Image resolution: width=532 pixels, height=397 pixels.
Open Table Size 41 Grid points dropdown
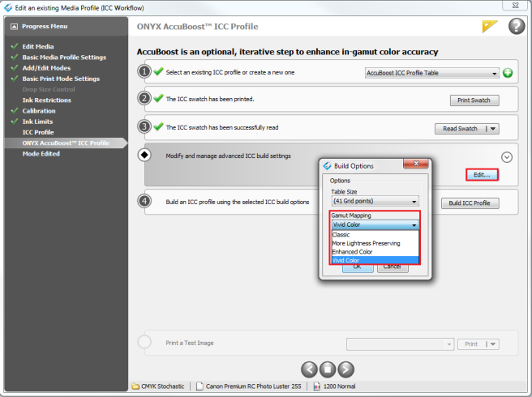pyautogui.click(x=375, y=201)
